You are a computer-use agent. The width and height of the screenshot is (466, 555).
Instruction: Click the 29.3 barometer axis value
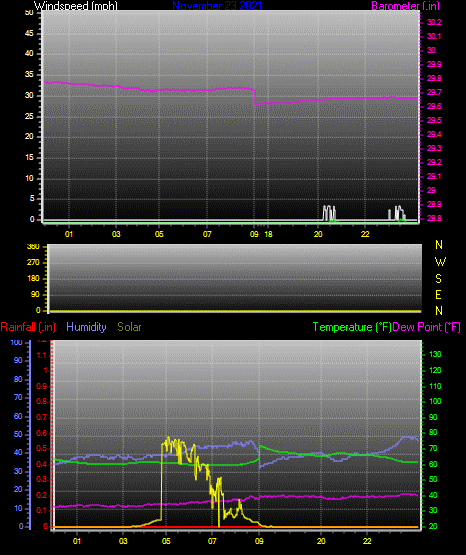pyautogui.click(x=434, y=148)
